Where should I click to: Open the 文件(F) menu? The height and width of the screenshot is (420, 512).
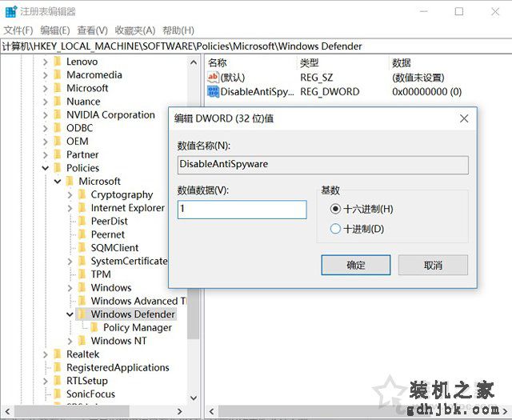pos(18,30)
